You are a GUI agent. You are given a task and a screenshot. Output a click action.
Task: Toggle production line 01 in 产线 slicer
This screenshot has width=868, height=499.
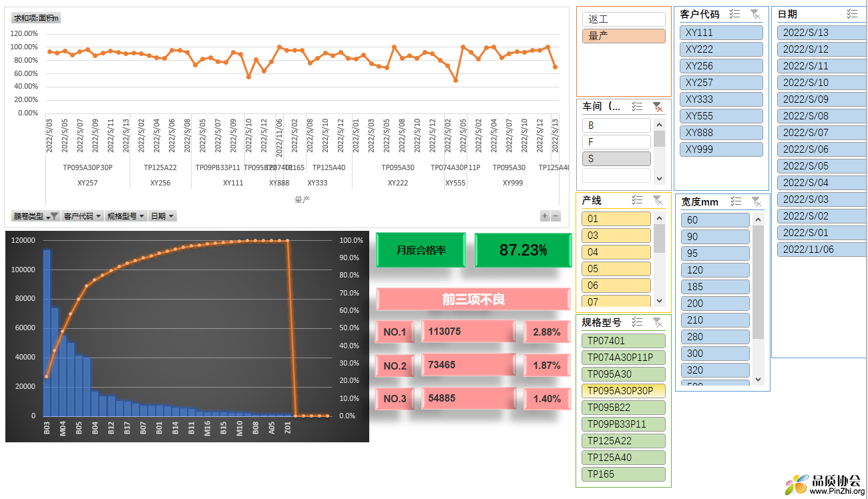click(x=616, y=219)
